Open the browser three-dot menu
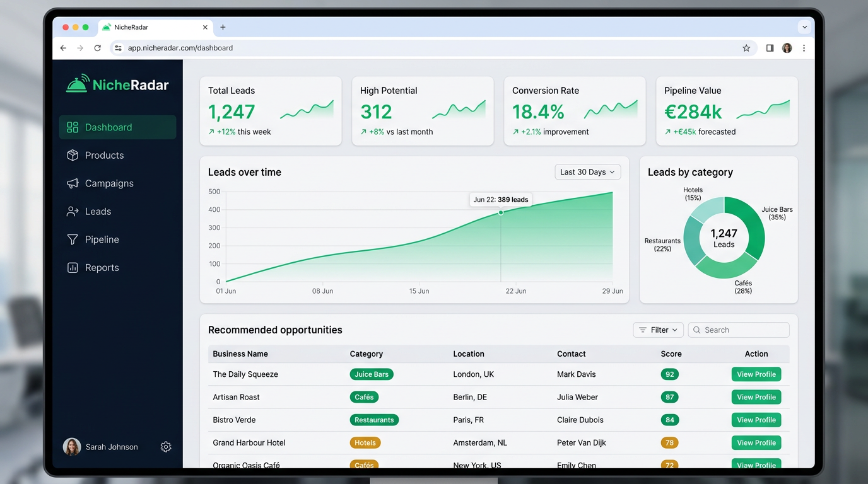This screenshot has height=484, width=868. point(804,48)
